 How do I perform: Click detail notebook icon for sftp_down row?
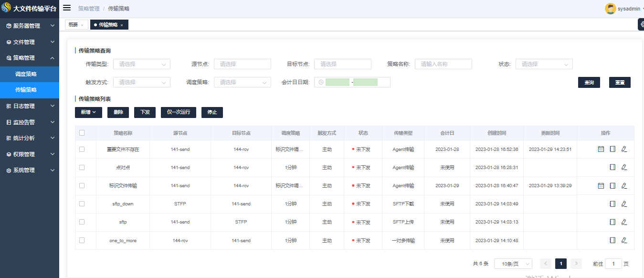pyautogui.click(x=612, y=204)
